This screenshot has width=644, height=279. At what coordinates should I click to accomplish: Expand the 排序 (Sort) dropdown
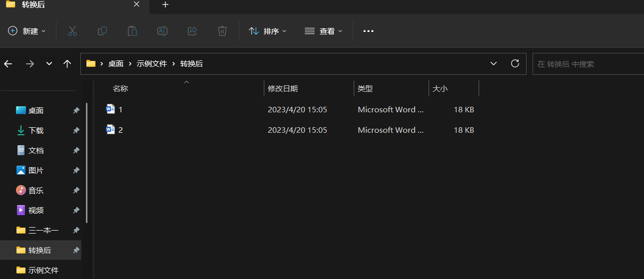point(268,31)
